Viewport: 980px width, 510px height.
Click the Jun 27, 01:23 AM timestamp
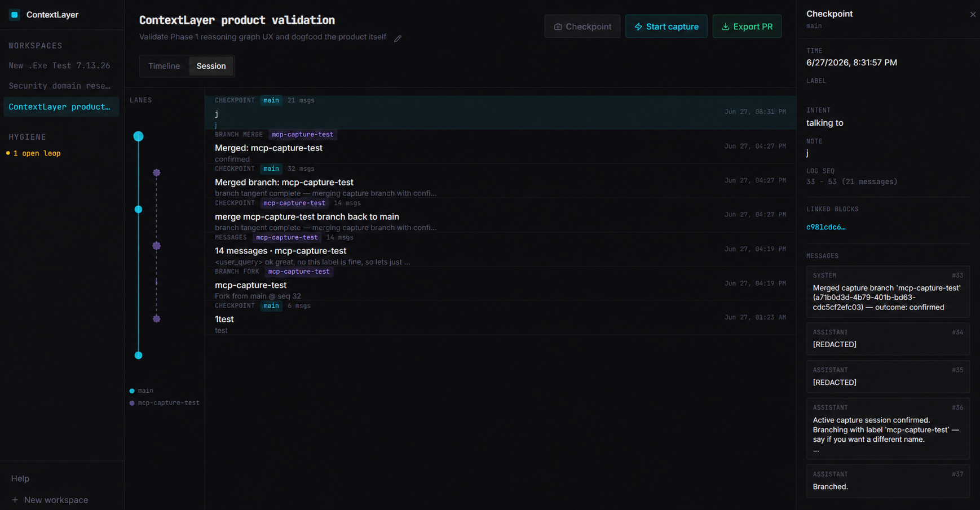coord(755,318)
